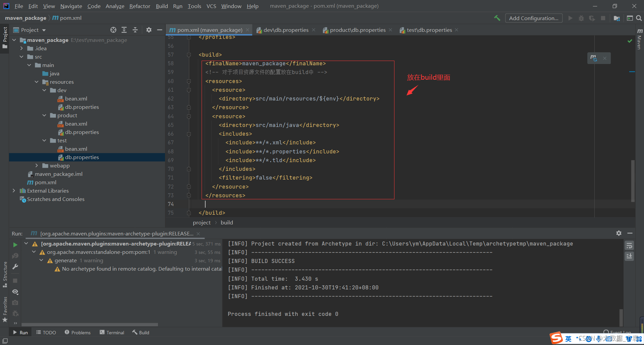Click the green Rerun icon in the Run panel
The height and width of the screenshot is (345, 644).
click(15, 245)
